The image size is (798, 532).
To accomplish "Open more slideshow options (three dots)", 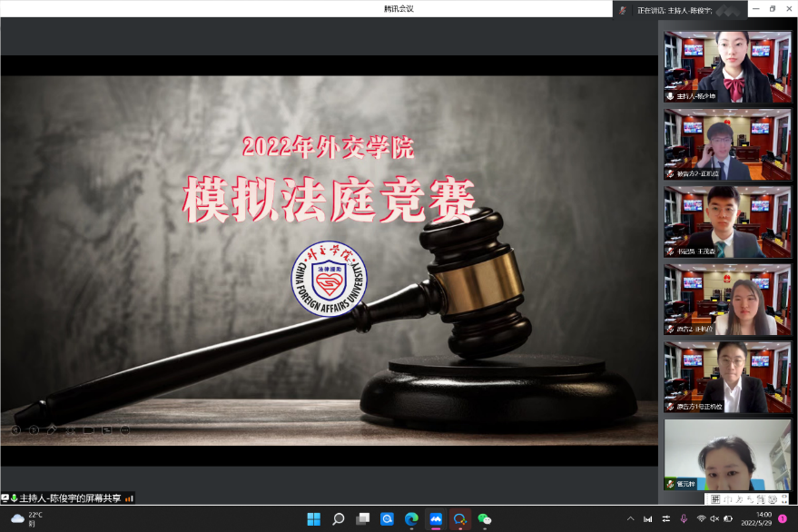I will (124, 429).
